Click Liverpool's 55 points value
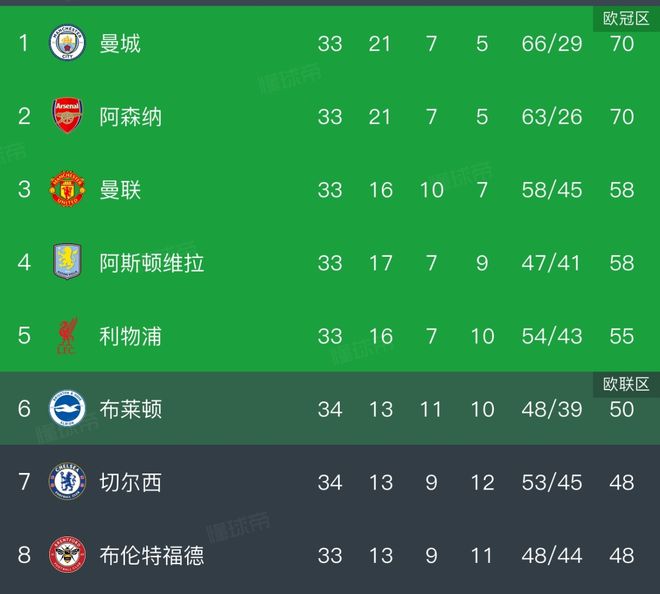The width and height of the screenshot is (660, 594). pos(622,337)
